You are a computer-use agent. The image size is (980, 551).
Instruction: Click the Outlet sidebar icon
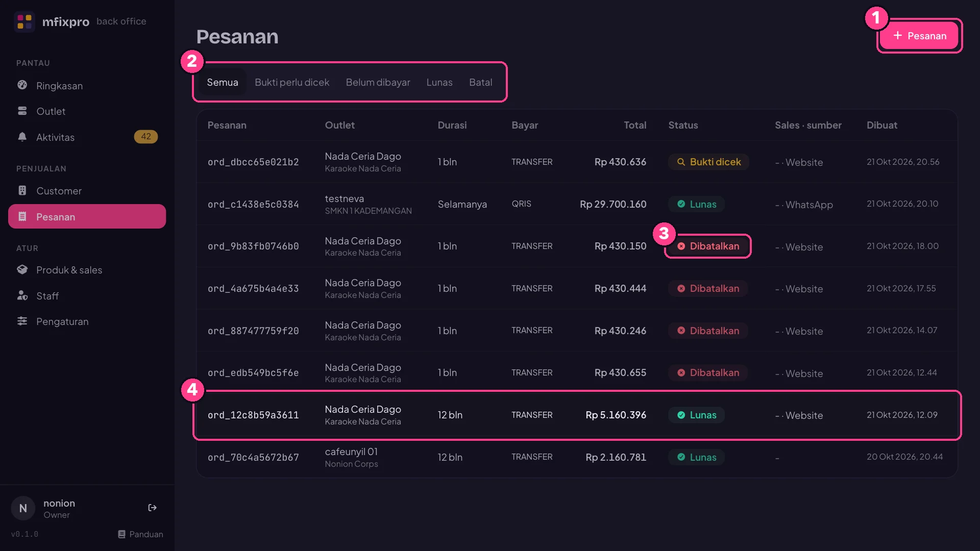[22, 111]
